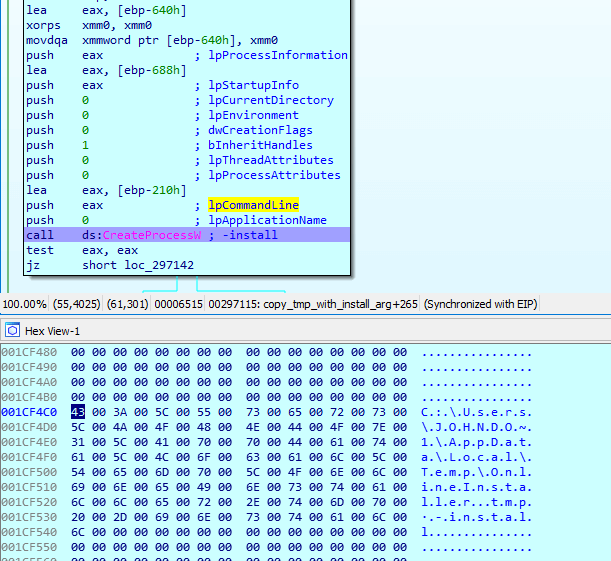Screen dimensions: 611x561
Task: Click the Synchronized with EIP status text
Action: pos(480,304)
